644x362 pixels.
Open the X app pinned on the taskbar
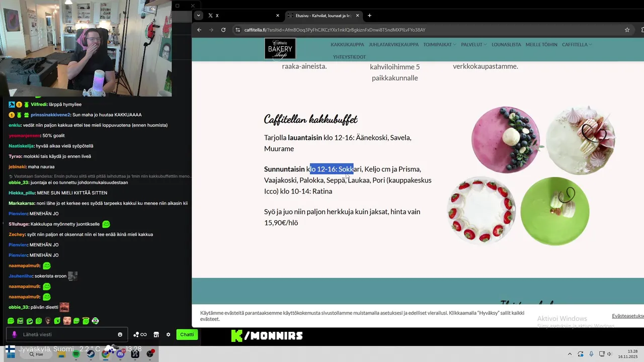click(135, 354)
